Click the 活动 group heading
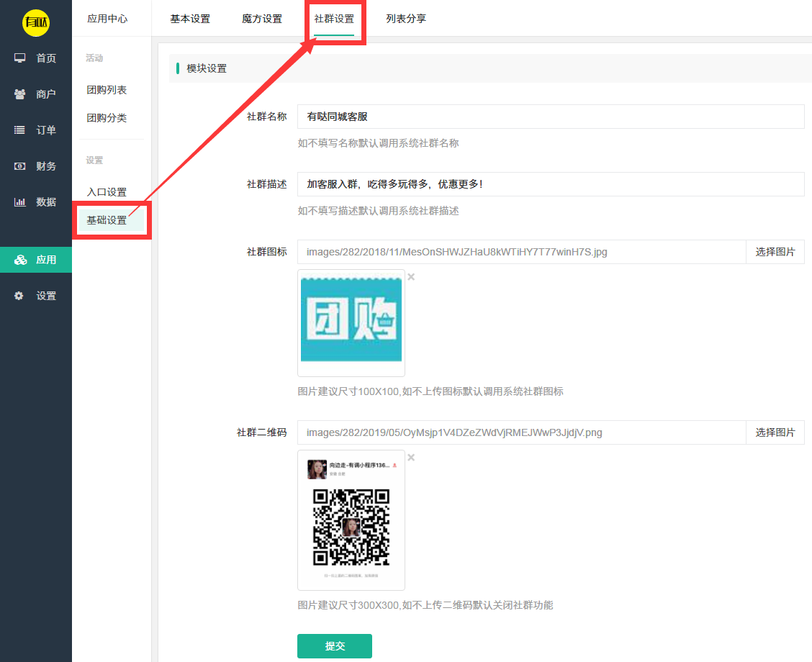 pos(94,58)
